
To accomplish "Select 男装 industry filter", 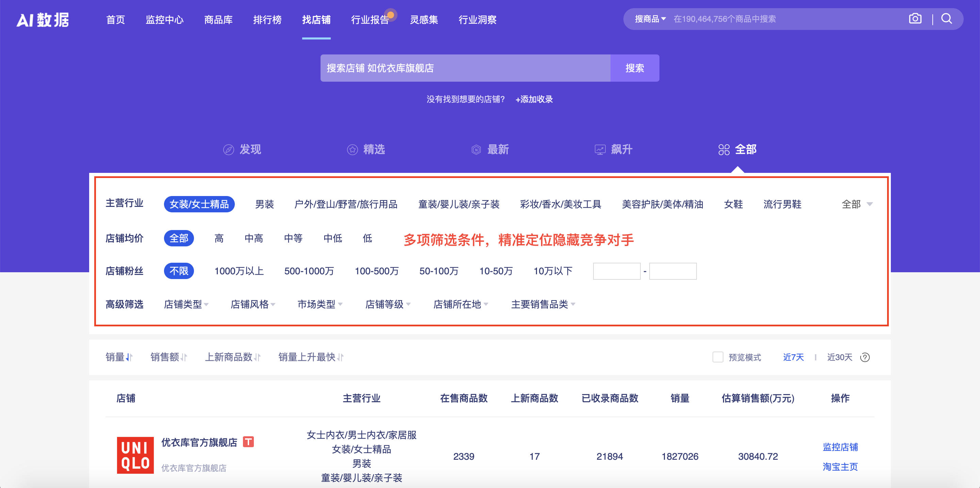I will 264,204.
